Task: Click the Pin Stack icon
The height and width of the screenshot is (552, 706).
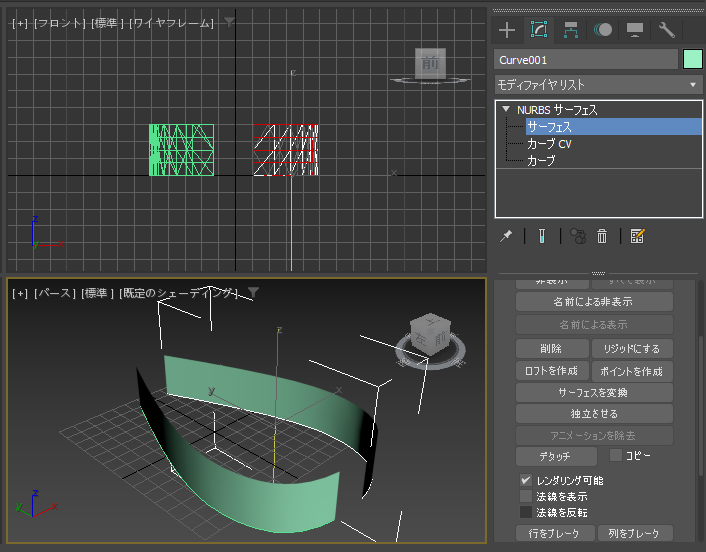Action: pos(506,236)
